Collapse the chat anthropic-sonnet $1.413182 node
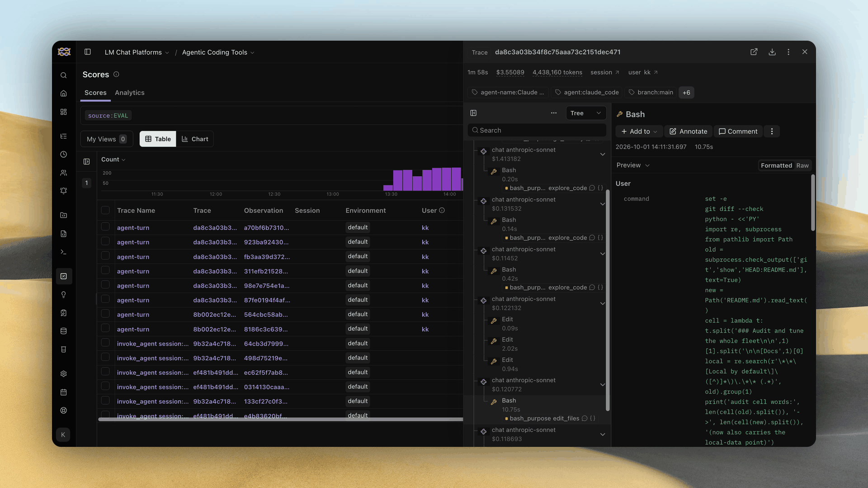Screen dimensions: 868x488 point(603,155)
